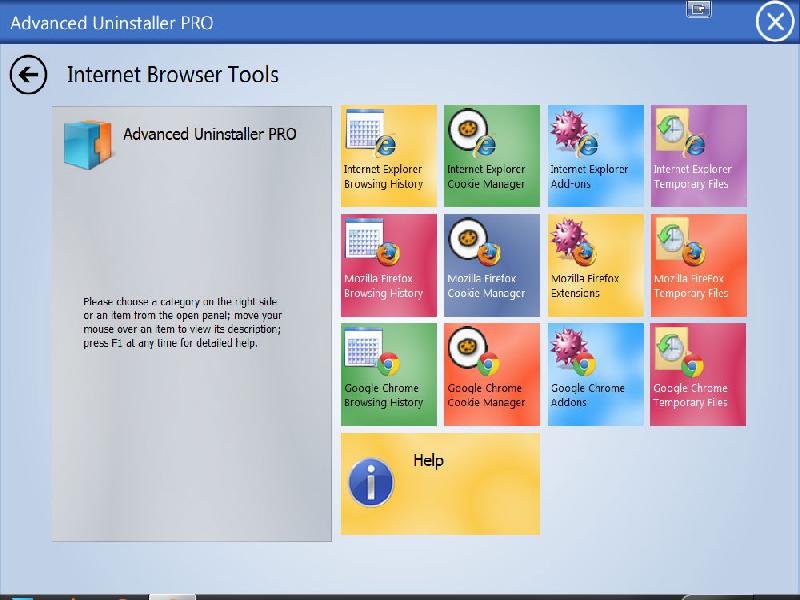Launch Google Chrome Cookie Manager
The image size is (800, 600).
point(492,374)
